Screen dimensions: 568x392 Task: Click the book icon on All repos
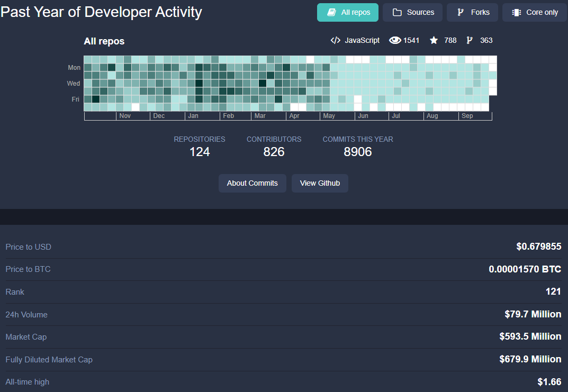pos(331,12)
